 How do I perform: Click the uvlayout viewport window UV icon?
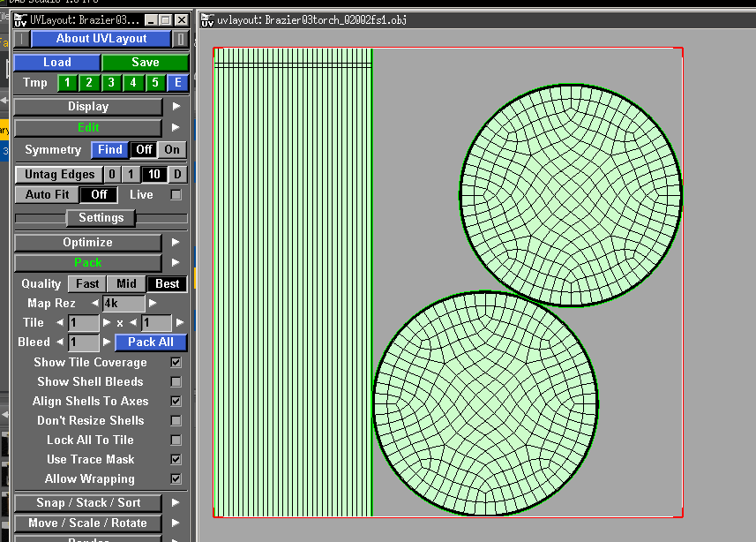pos(207,20)
